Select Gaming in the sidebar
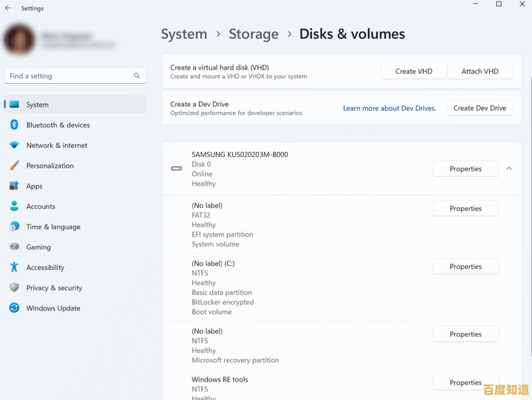 [x=38, y=247]
